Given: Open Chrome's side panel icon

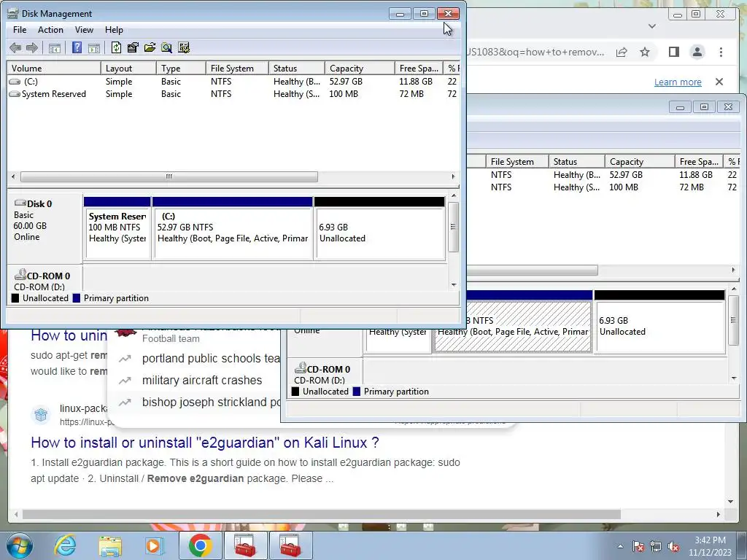Looking at the screenshot, I should click(x=673, y=52).
